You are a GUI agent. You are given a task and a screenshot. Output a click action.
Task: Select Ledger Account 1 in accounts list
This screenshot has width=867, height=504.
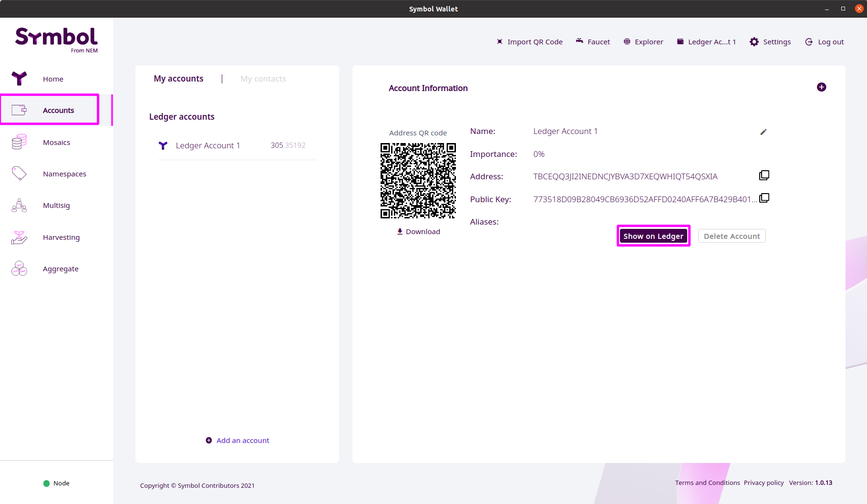click(237, 145)
